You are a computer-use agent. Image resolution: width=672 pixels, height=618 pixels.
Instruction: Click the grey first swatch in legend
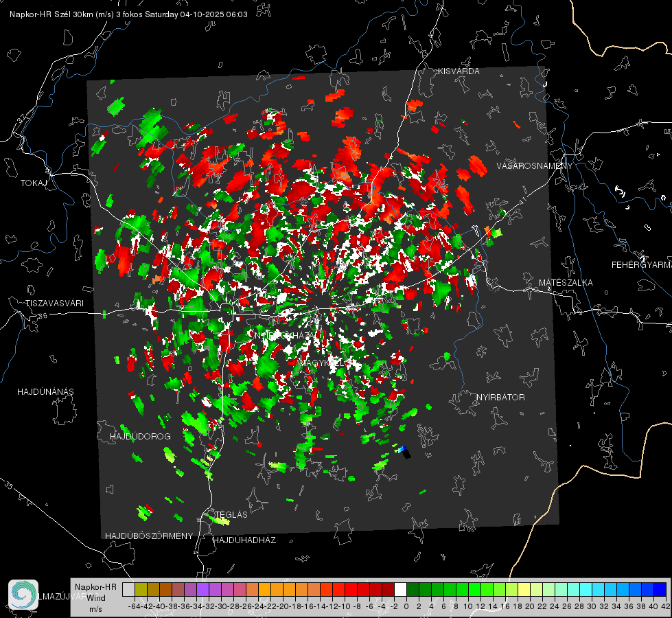[x=128, y=589]
